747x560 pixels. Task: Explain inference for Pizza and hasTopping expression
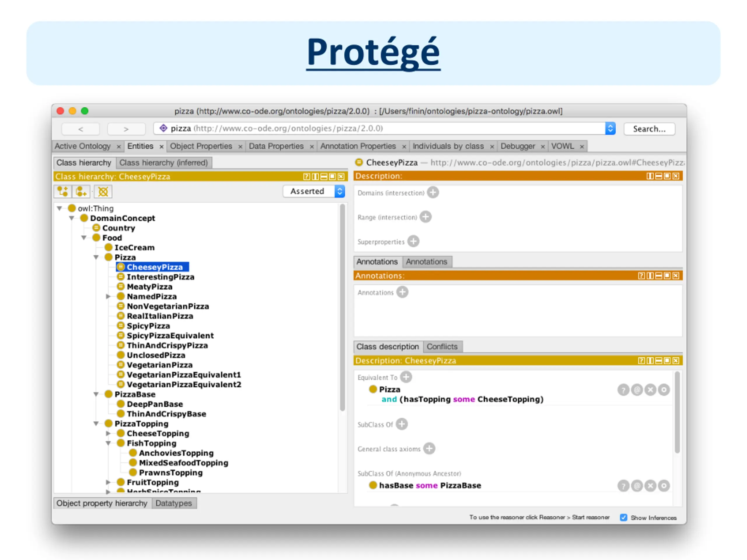(623, 390)
